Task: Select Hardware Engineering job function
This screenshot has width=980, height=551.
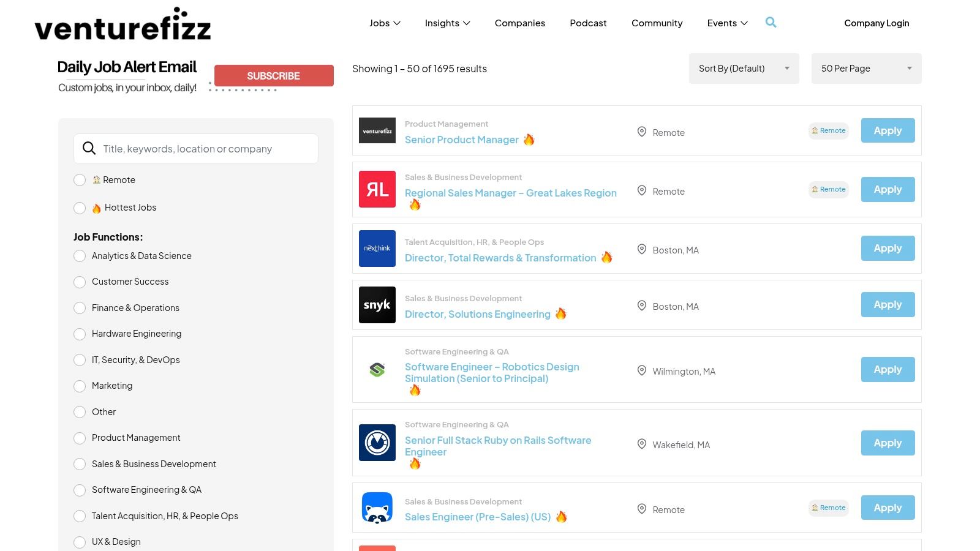Action: (80, 334)
